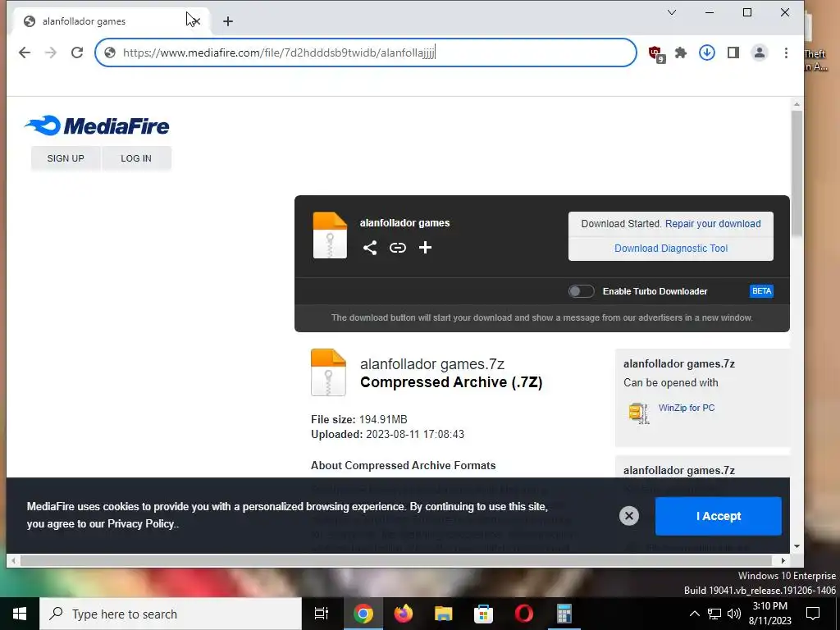
Task: Launch Opera from the taskbar
Action: click(x=524, y=614)
